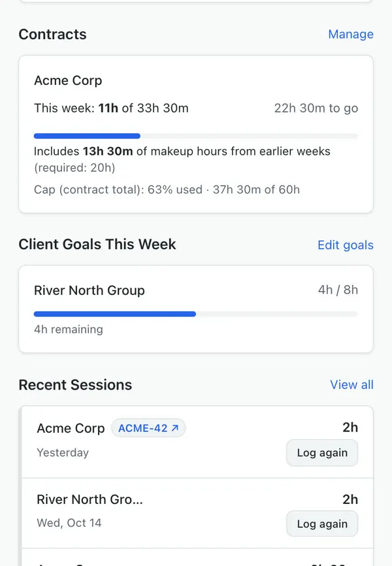This screenshot has height=566, width=392.
Task: Open the Manage contracts link
Action: click(350, 34)
